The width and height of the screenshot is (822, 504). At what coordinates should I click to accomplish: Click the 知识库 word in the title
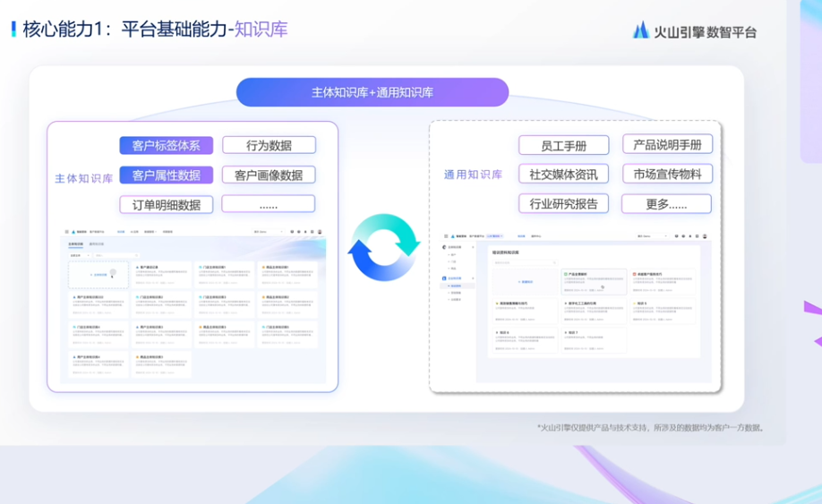pyautogui.click(x=261, y=30)
